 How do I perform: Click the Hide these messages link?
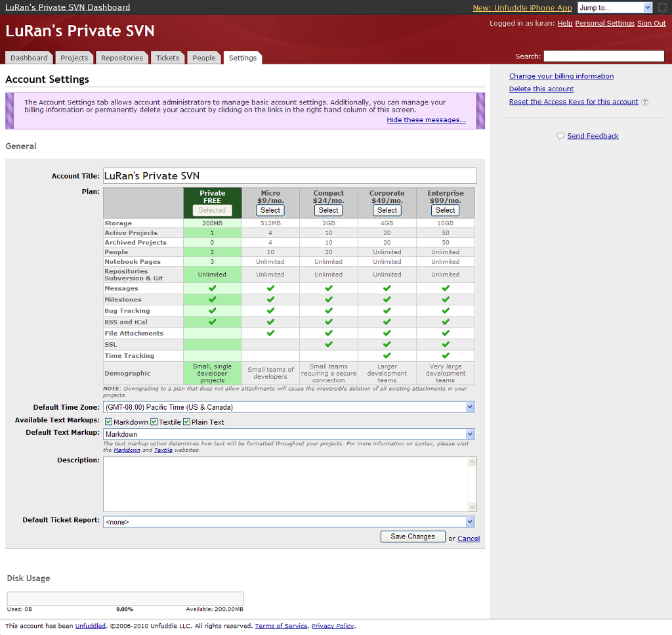pos(426,120)
